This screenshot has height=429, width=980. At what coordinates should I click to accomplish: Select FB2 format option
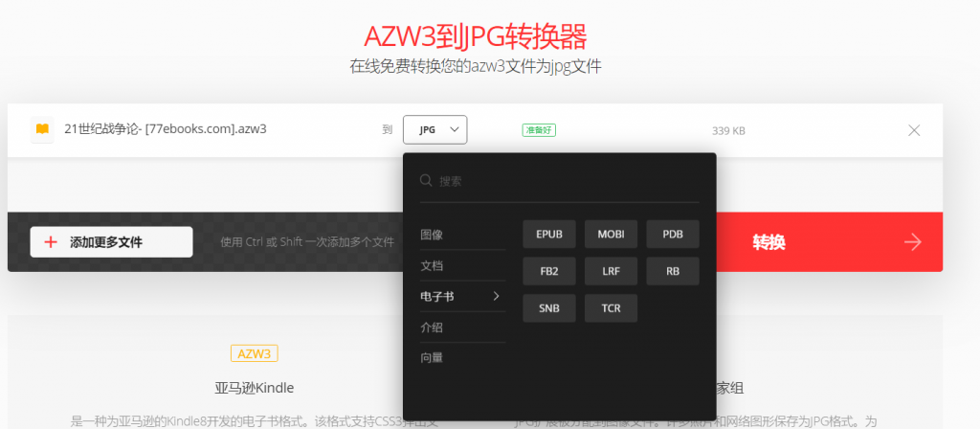pos(549,271)
